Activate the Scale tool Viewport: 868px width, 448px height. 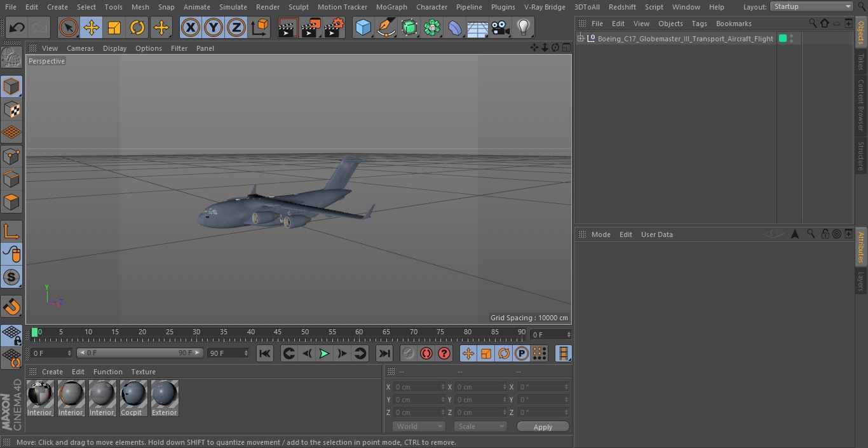tap(114, 27)
